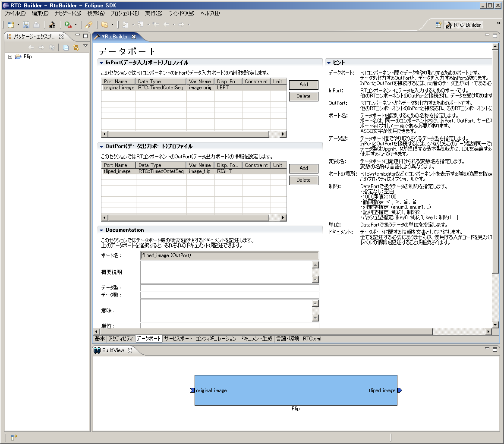Open the RT component wizard icon
Screen dimensions: 504x444
click(52, 25)
